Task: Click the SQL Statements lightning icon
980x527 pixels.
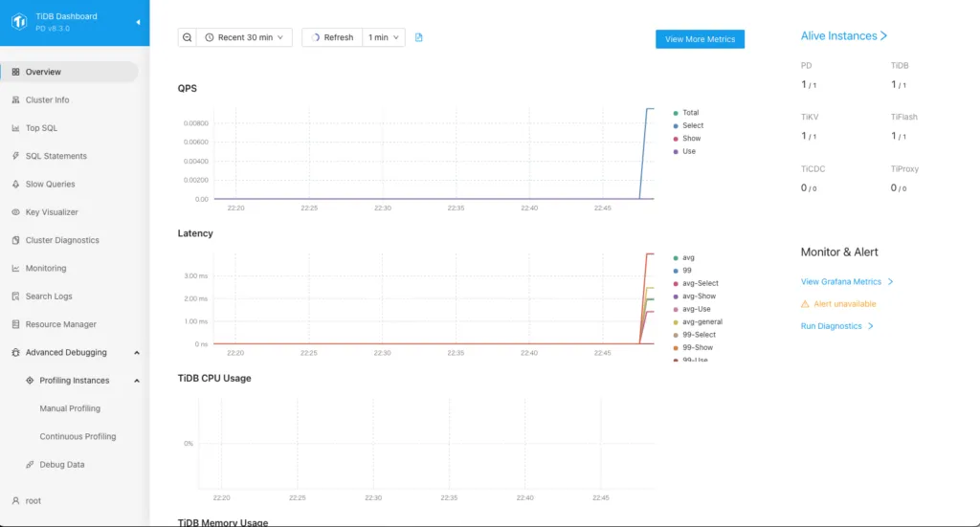Action: 15,156
